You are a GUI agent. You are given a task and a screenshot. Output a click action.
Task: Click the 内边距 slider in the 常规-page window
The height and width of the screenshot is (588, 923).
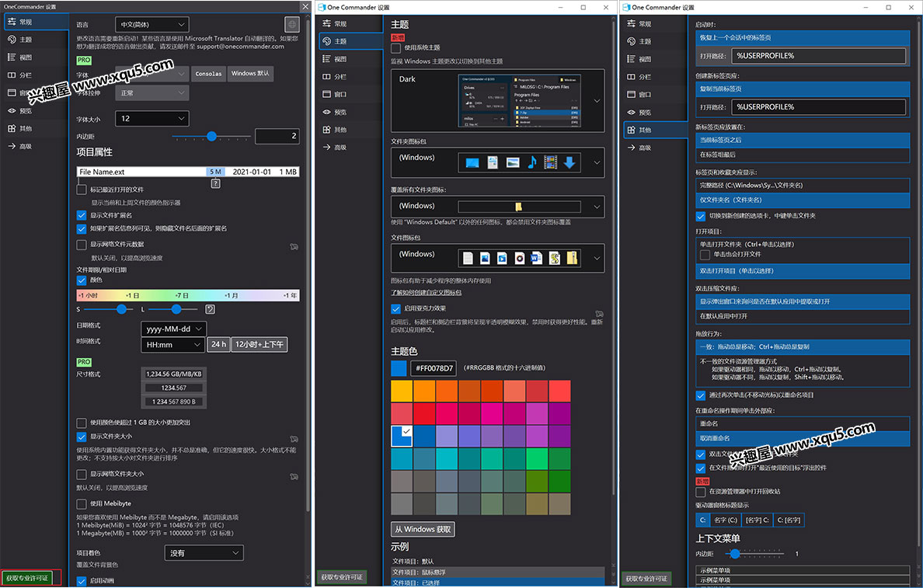pyautogui.click(x=212, y=136)
